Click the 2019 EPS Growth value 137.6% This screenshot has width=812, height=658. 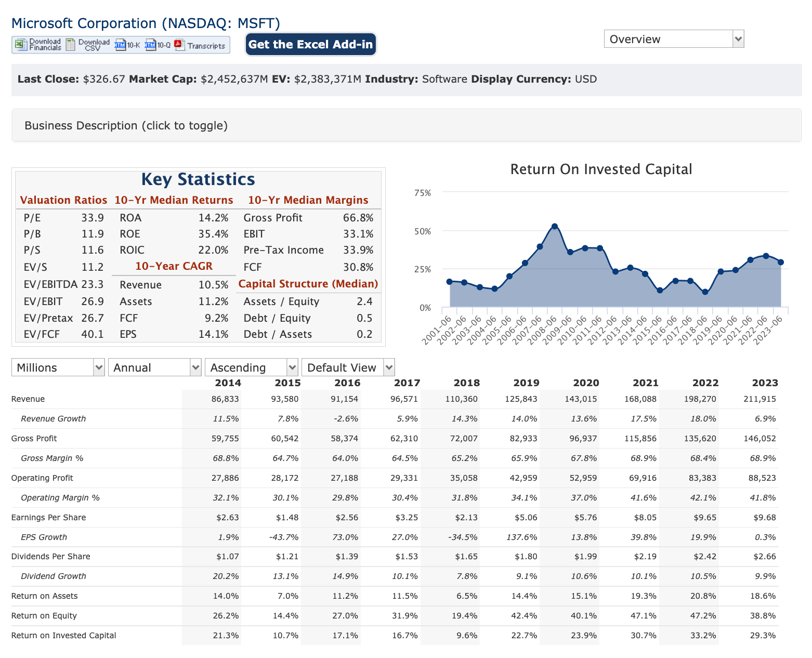pos(522,537)
